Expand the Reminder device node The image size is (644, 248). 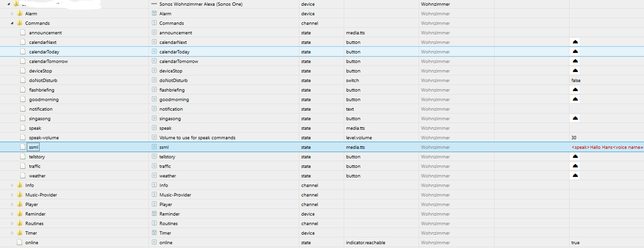pos(12,214)
